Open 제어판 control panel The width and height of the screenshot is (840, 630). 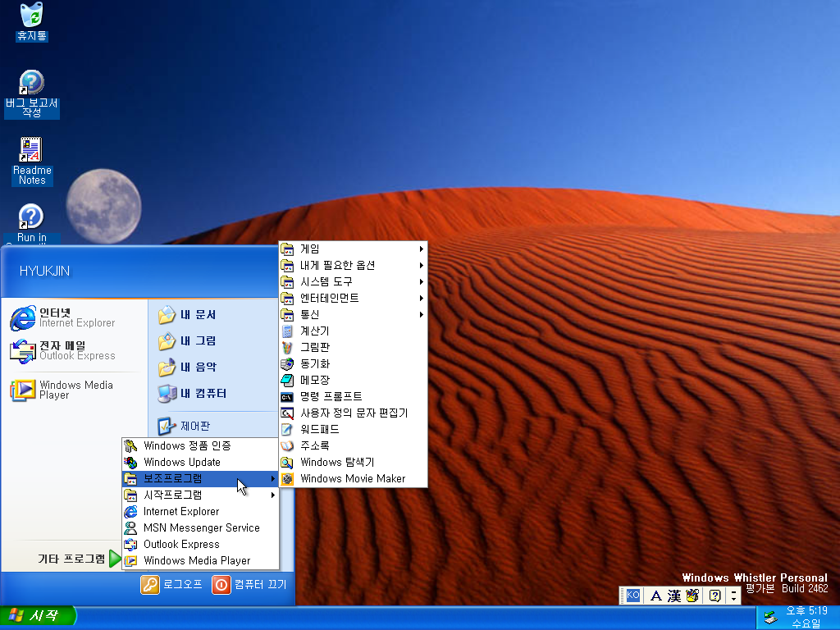(x=185, y=426)
